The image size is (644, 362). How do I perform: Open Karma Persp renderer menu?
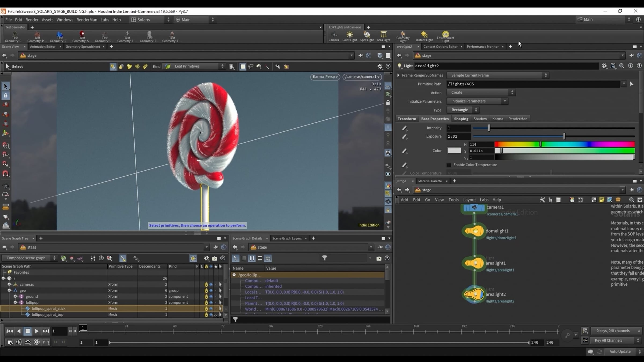pyautogui.click(x=325, y=77)
